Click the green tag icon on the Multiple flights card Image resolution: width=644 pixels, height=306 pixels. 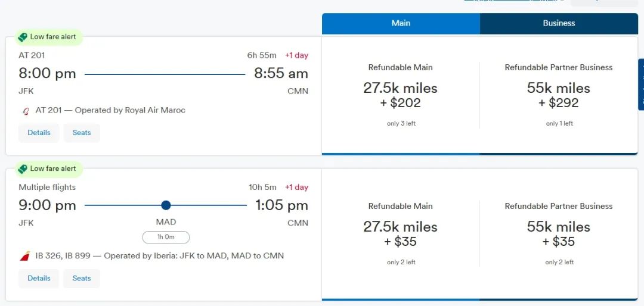[23, 169]
